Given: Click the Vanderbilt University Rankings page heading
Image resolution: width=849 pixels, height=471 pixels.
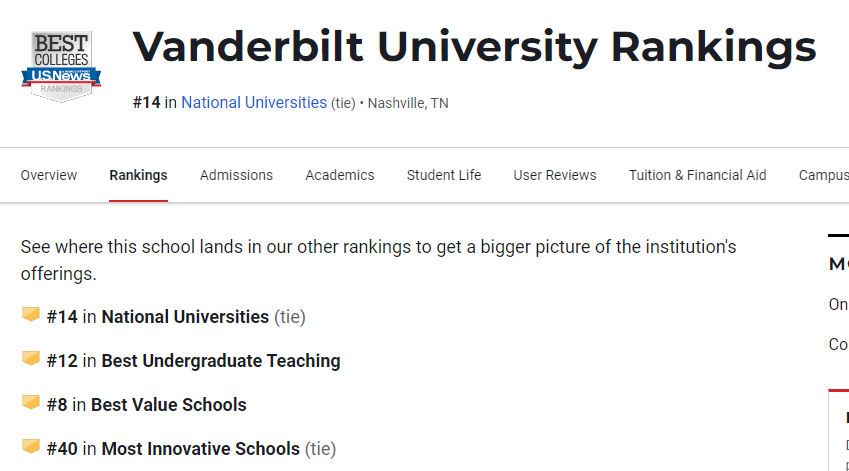Looking at the screenshot, I should tap(474, 48).
